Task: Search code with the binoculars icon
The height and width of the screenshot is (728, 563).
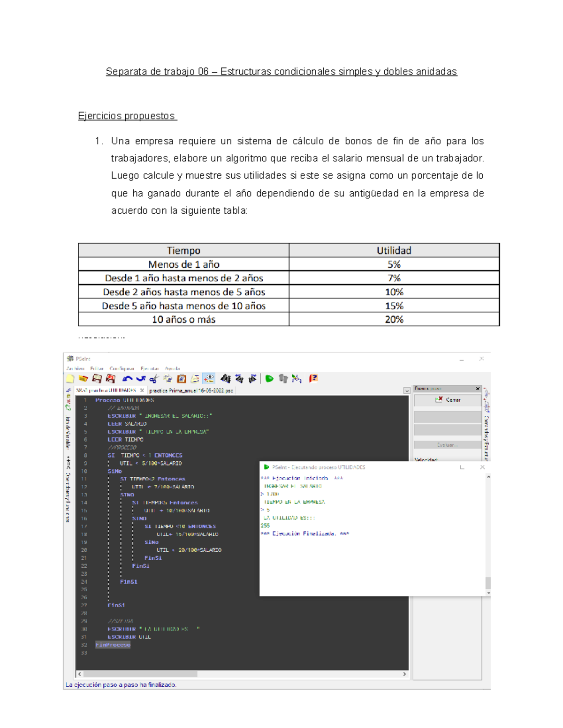Action: [x=226, y=379]
